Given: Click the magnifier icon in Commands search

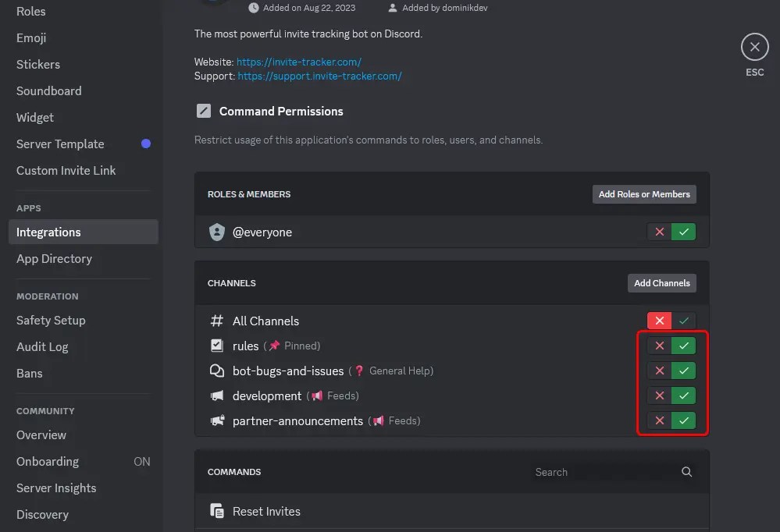Looking at the screenshot, I should [x=686, y=472].
